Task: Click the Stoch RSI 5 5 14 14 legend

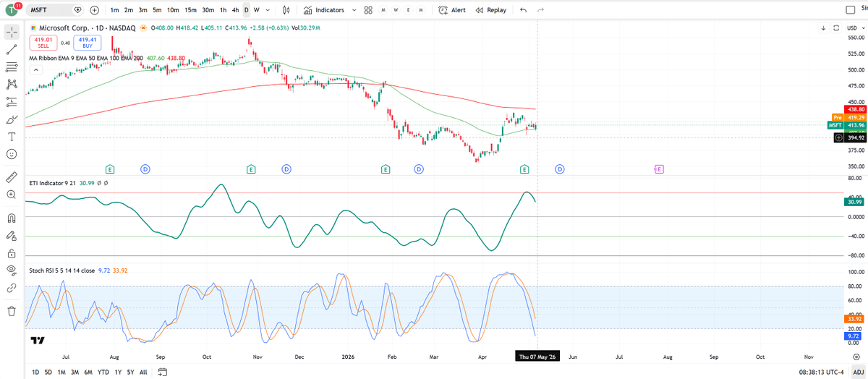Action: pos(61,270)
